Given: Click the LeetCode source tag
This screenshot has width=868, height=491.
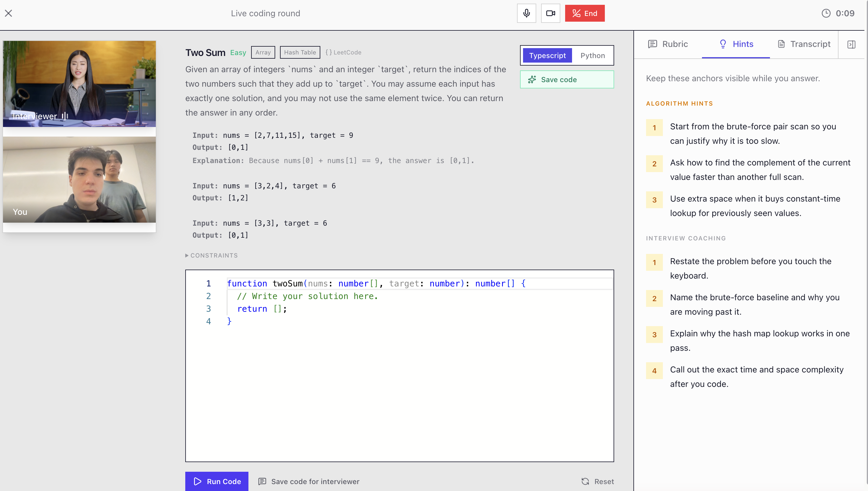Looking at the screenshot, I should (343, 52).
